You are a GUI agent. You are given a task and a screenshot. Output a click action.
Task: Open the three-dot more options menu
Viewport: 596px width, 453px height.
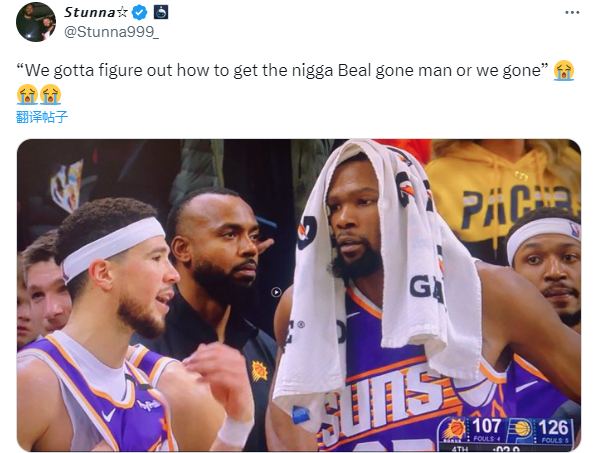572,13
